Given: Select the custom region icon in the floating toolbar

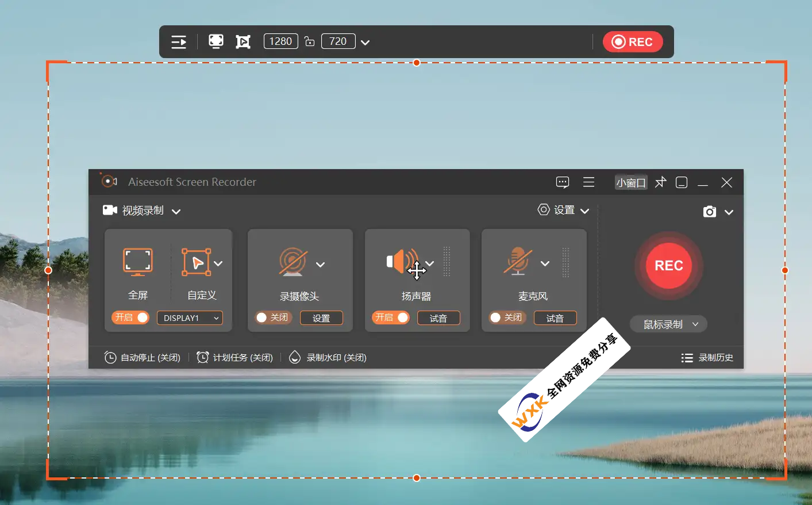Looking at the screenshot, I should [243, 41].
